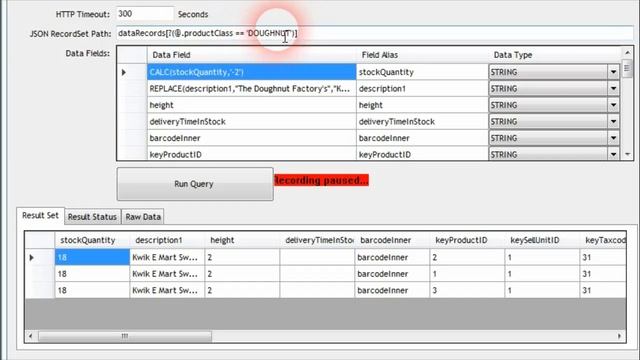Sort results by description1 column header
Screen dimensions: 640x360
167,240
